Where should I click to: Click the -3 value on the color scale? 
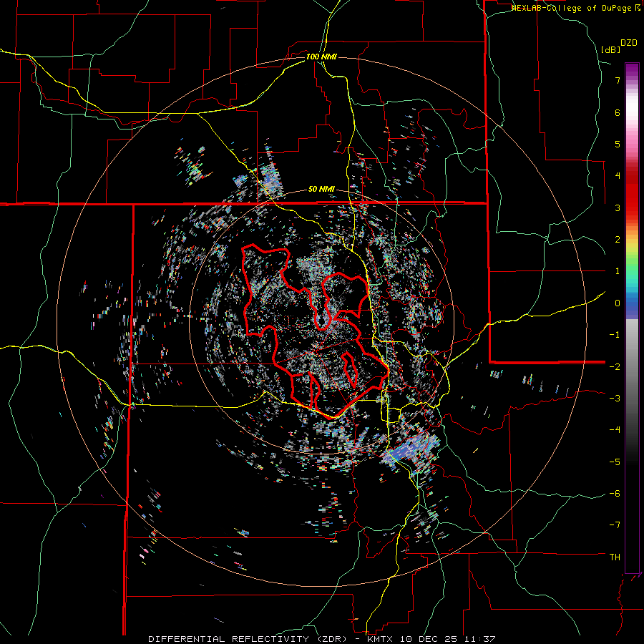tap(615, 399)
